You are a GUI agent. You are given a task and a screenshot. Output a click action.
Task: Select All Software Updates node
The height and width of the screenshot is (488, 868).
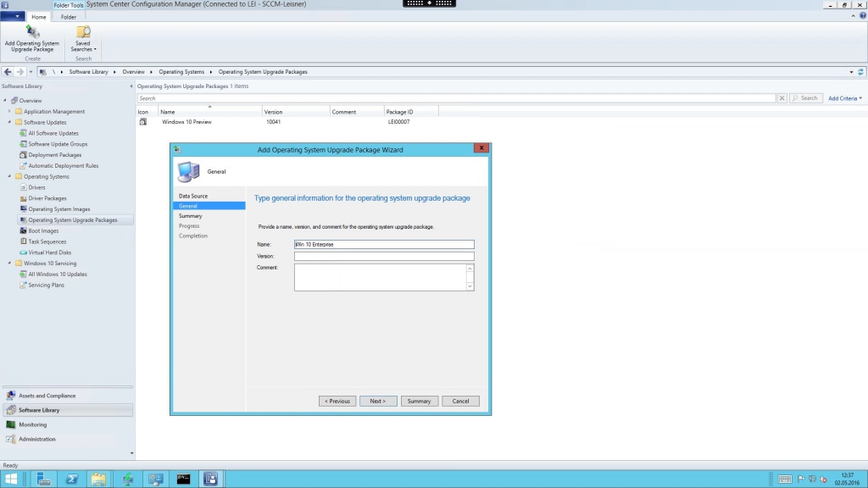pyautogui.click(x=53, y=133)
